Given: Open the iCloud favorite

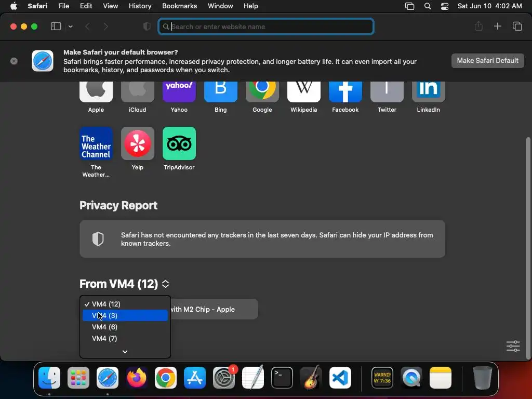Looking at the screenshot, I should (x=137, y=97).
